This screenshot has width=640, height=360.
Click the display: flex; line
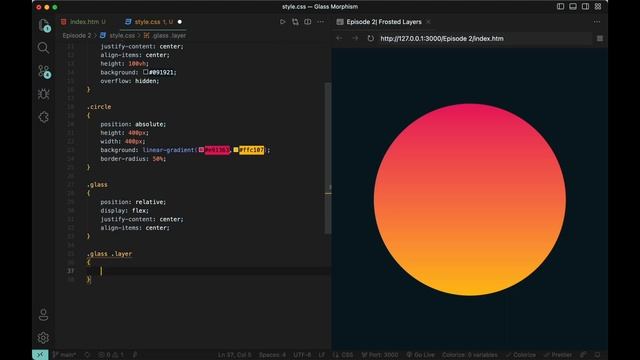click(x=124, y=210)
